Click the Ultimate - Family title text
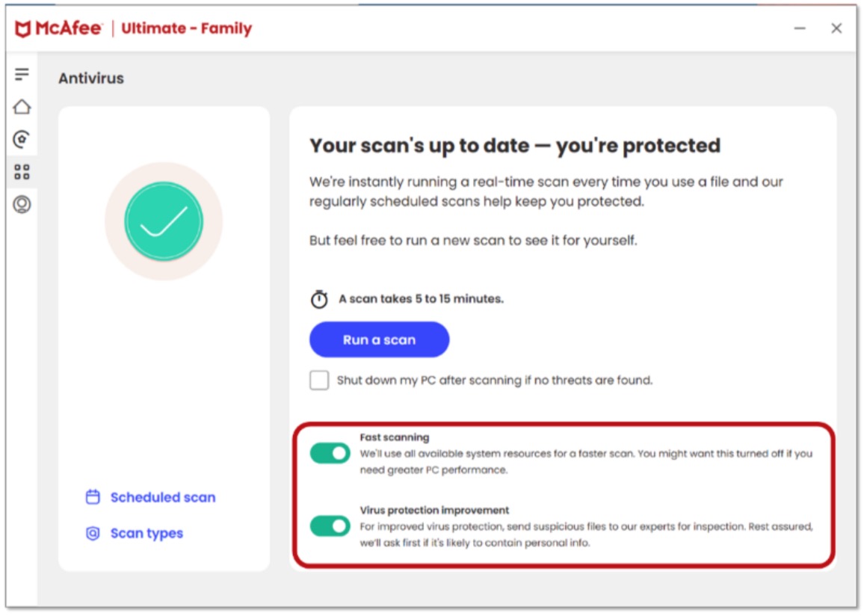The width and height of the screenshot is (864, 616). pos(187,29)
